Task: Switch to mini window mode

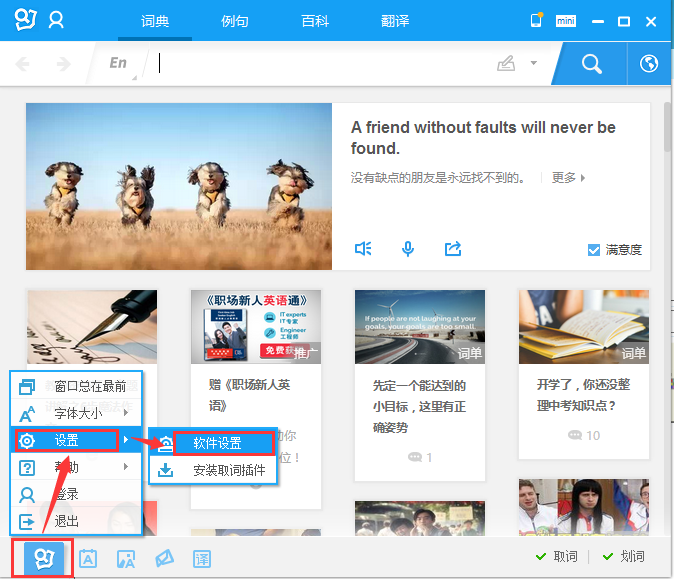Action: (x=566, y=21)
